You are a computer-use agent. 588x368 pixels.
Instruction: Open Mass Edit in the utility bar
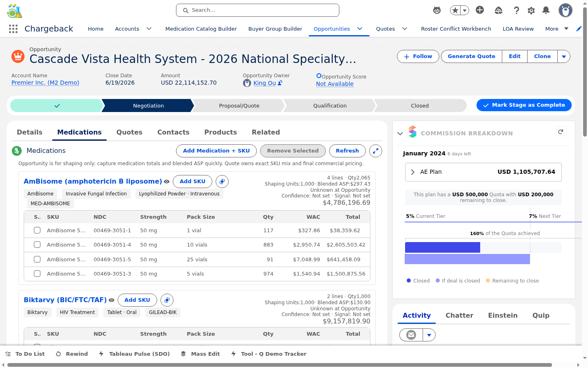coord(200,354)
